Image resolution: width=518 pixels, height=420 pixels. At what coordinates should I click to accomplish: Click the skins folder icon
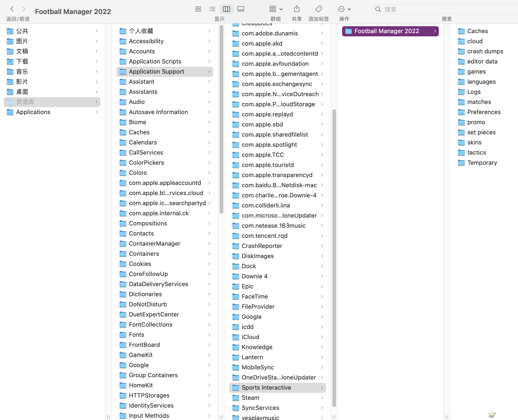point(461,143)
